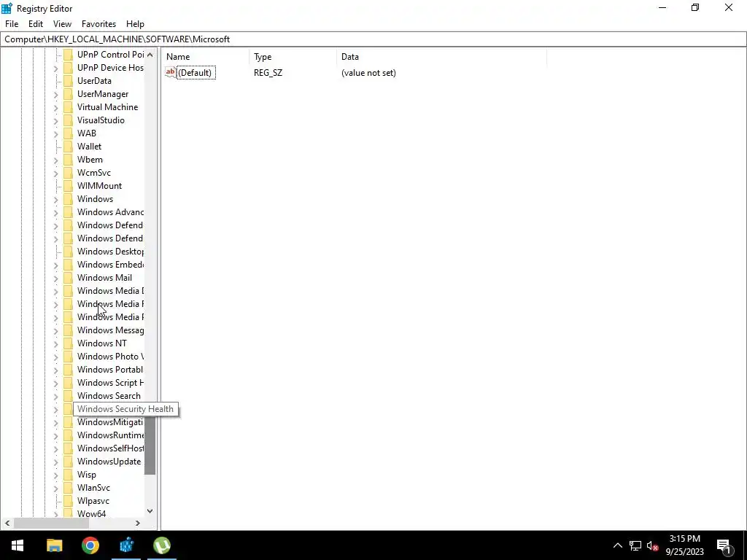The width and height of the screenshot is (747, 560).
Task: Expand the Windows NT key
Action: 55,344
